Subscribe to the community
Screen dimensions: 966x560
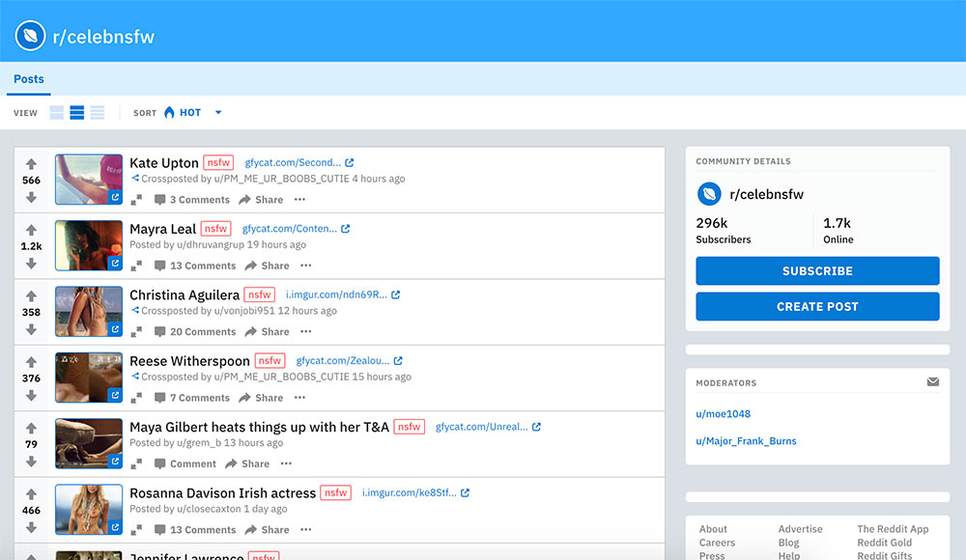coord(817,271)
